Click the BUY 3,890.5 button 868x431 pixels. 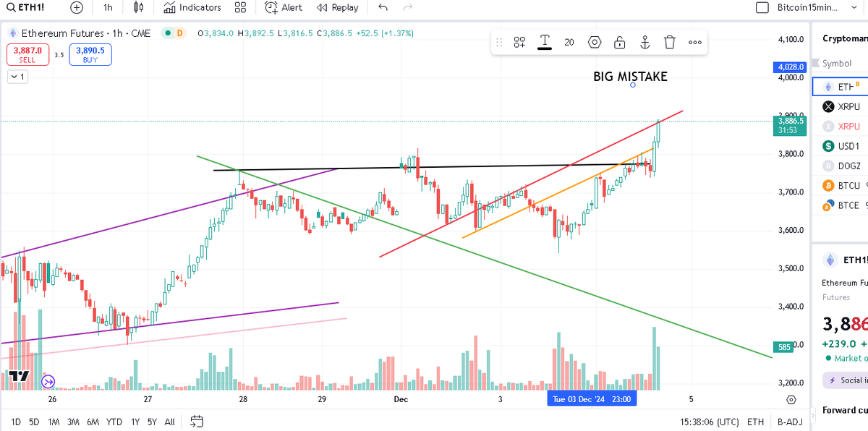coord(90,55)
